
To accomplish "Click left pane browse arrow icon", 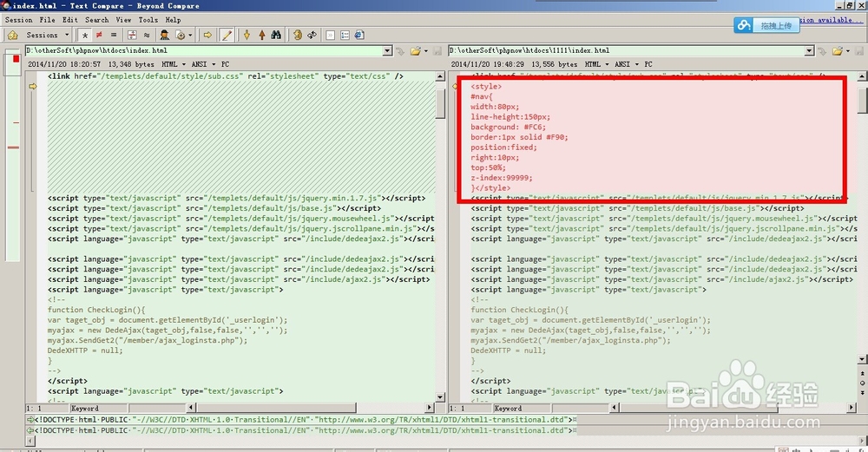I will click(399, 51).
